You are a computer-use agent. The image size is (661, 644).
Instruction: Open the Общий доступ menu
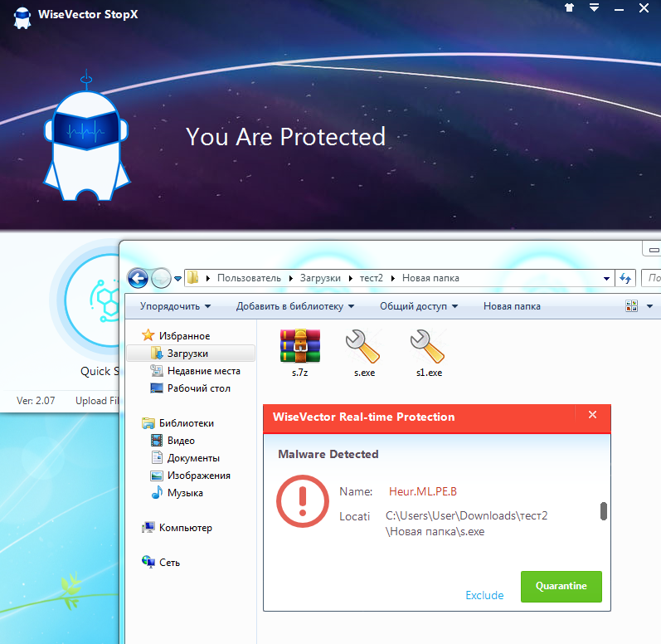click(x=419, y=306)
